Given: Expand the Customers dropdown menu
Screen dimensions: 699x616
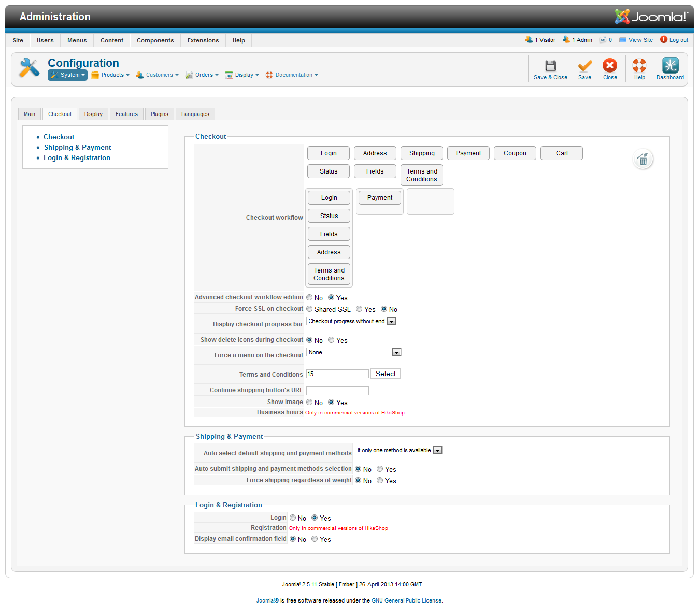Looking at the screenshot, I should point(158,75).
